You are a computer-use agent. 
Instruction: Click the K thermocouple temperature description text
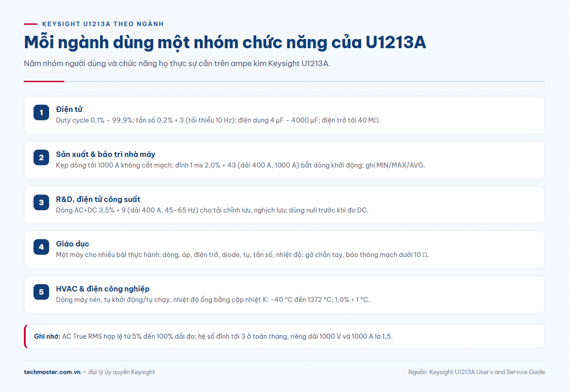click(x=213, y=300)
